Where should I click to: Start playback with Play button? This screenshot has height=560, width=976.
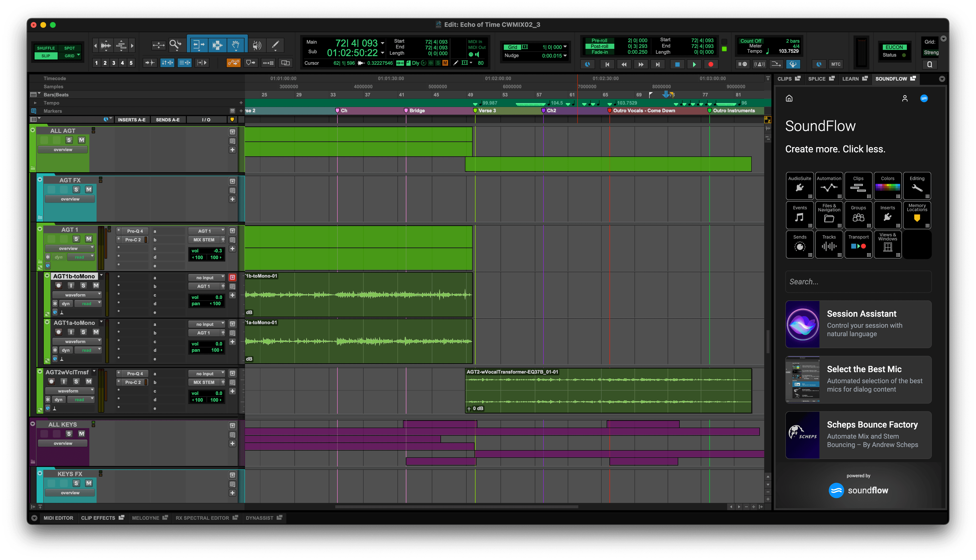(694, 64)
